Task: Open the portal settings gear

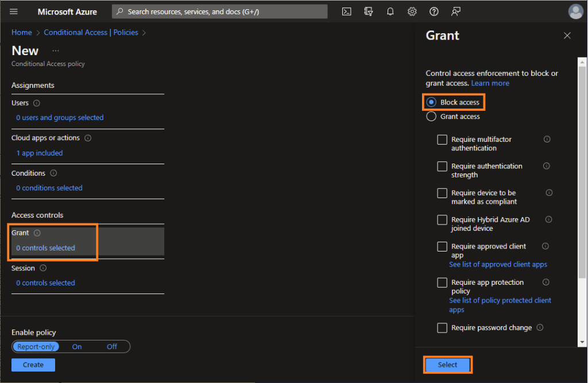Action: click(412, 11)
